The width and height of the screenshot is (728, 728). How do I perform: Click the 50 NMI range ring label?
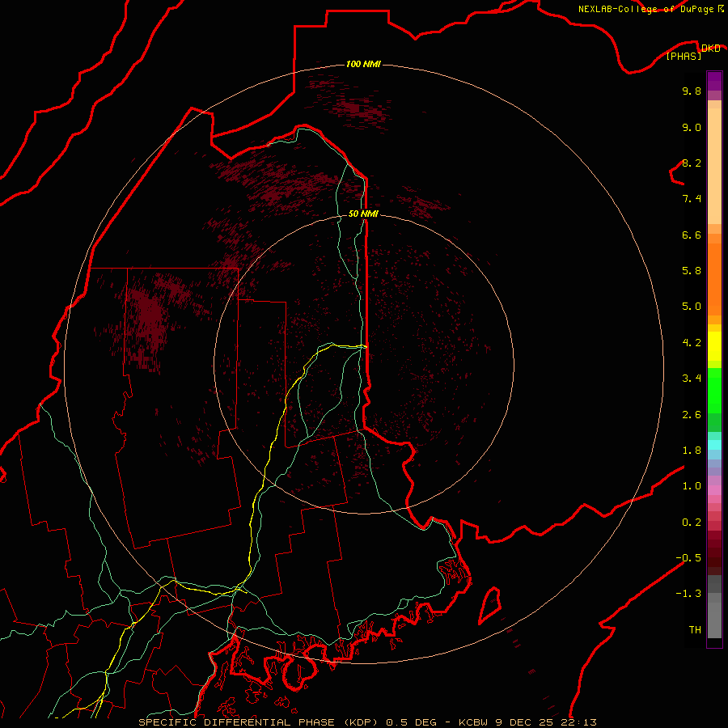pos(363,214)
